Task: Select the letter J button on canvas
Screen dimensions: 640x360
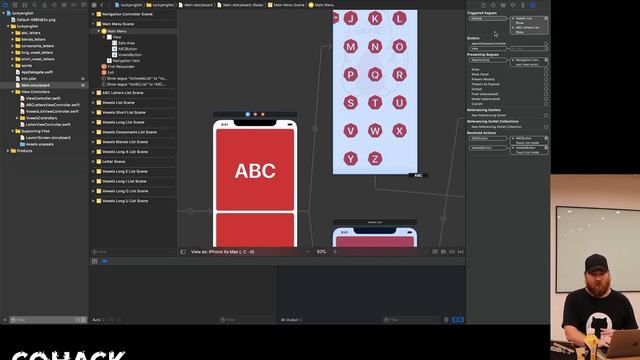Action: pyautogui.click(x=351, y=18)
